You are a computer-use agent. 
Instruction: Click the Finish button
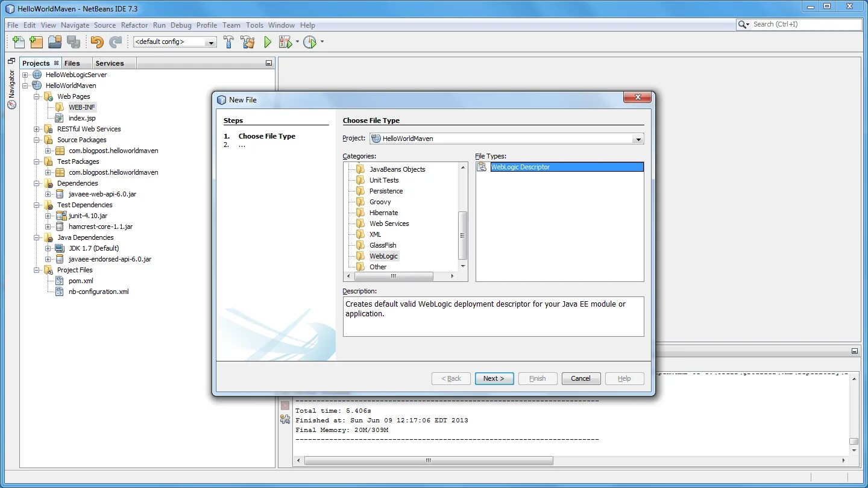[x=538, y=378]
